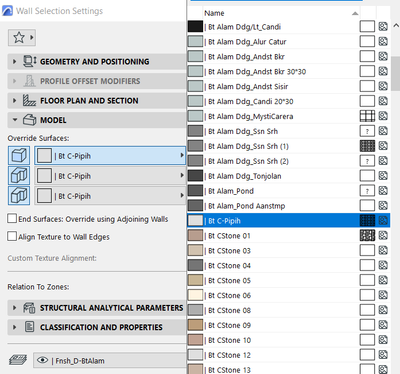Click the layer eye icon beside Fnsh_D-BtAlam

pyautogui.click(x=42, y=360)
